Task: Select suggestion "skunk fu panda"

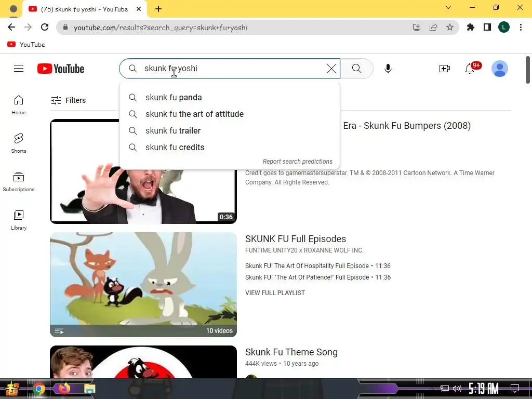Action: pyautogui.click(x=230, y=97)
